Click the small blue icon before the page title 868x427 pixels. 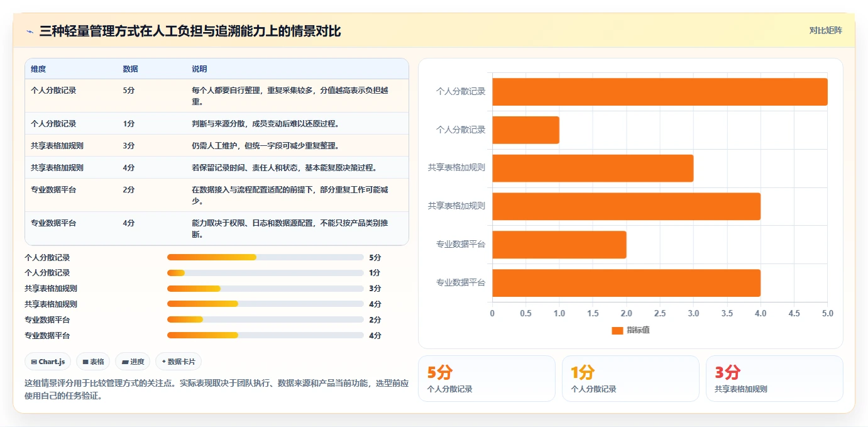point(30,31)
